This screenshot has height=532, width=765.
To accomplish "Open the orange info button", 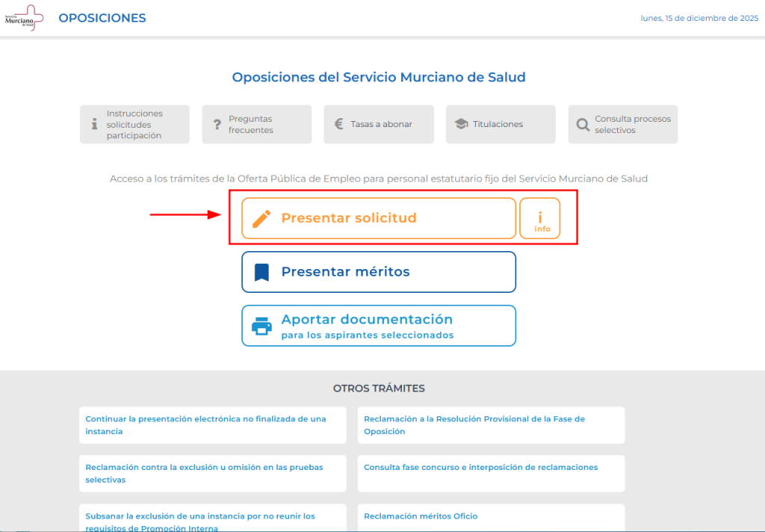I will tap(539, 218).
